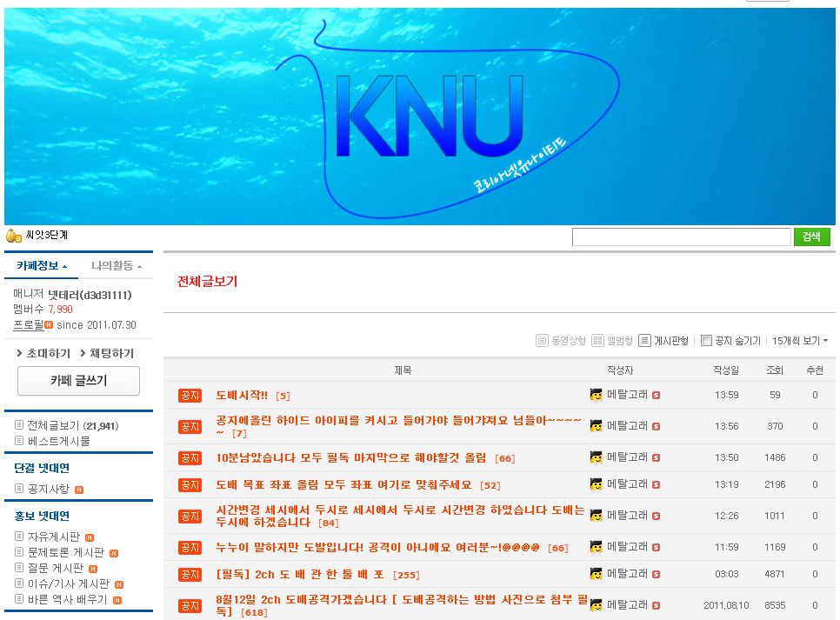840x620 pixels.
Task: Select the 동영상형 video view icon
Action: (x=543, y=341)
